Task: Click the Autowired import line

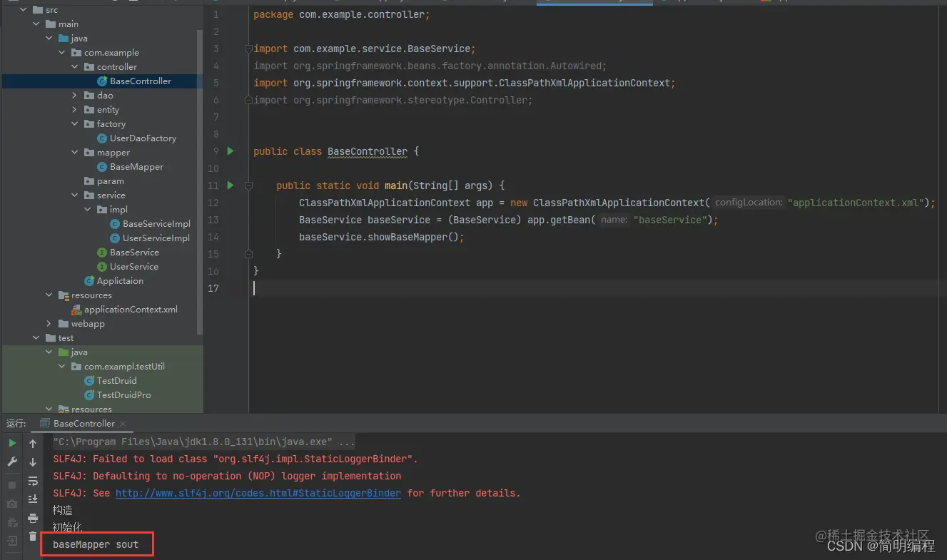Action: 430,66
